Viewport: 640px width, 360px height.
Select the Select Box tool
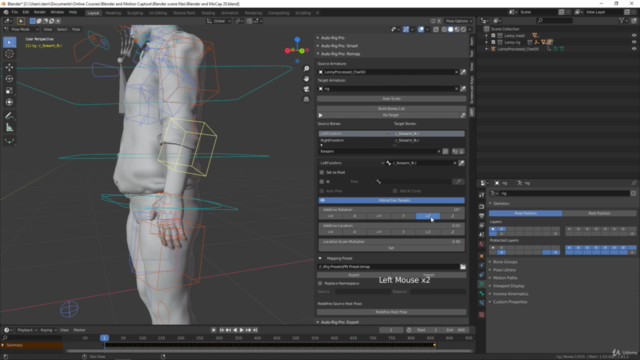coord(9,42)
